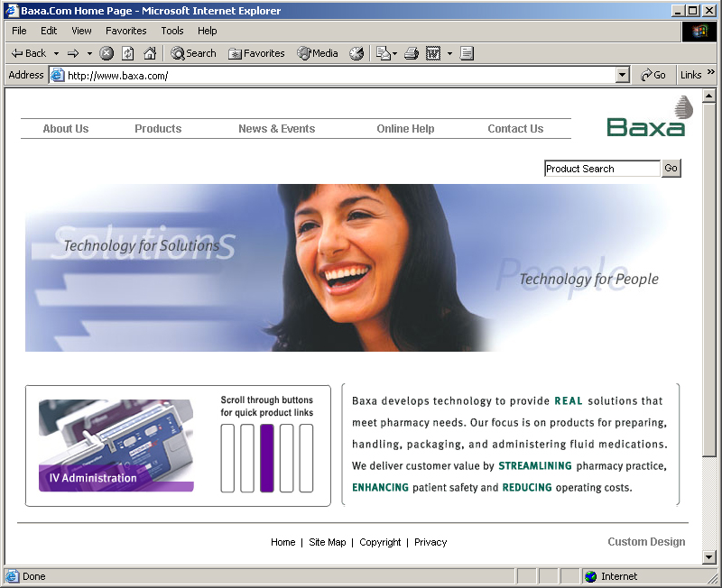The image size is (722, 588).
Task: Open the Help menu
Action: pos(208,31)
